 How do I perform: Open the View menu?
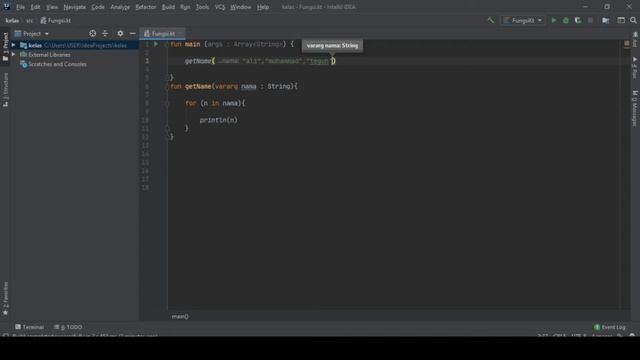click(52, 7)
